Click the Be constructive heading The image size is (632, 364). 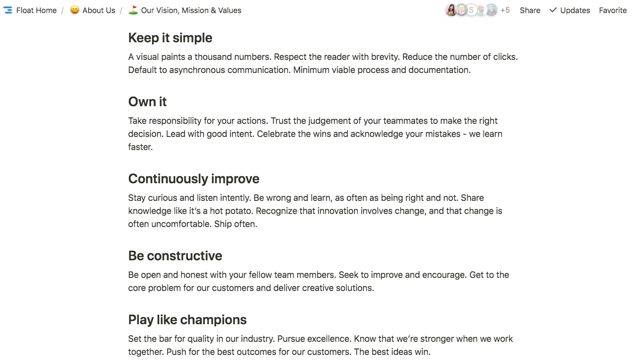tap(175, 256)
